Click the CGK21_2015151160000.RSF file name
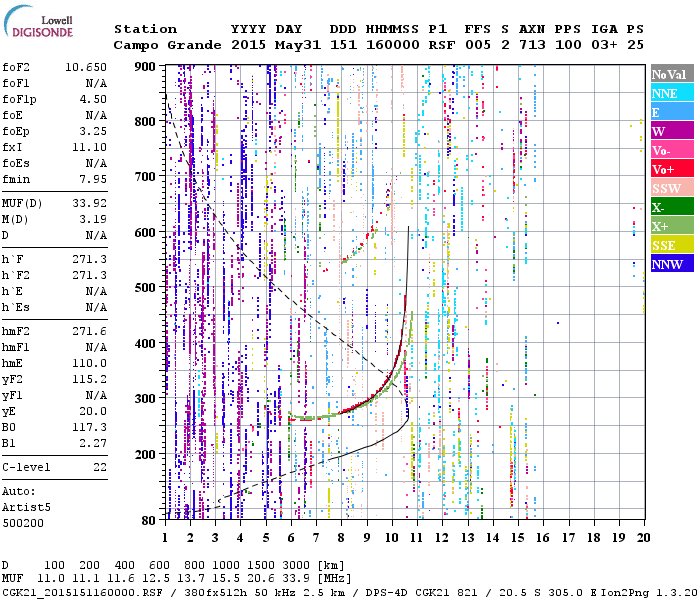Viewport: 700px width, 600px height. [x=82, y=592]
